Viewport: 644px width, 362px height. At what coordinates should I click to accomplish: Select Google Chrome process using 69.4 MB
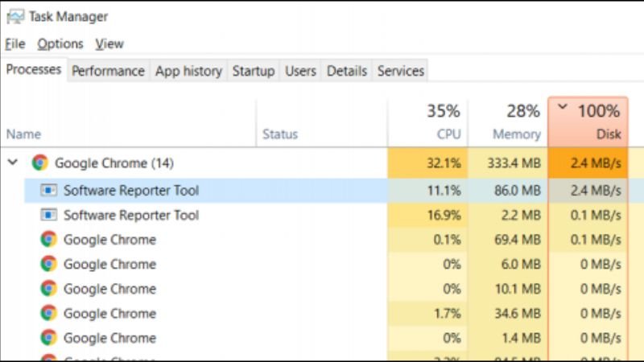click(x=109, y=240)
